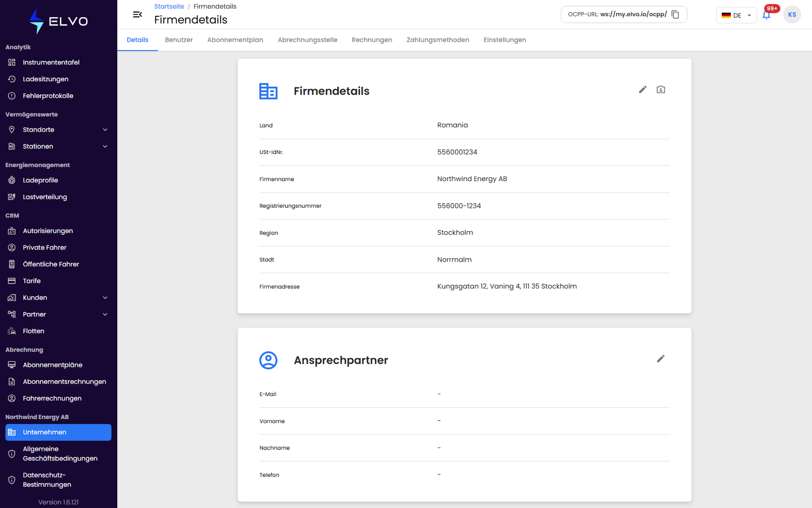Open the Abrechnungsstelle tab
Image resolution: width=812 pixels, height=508 pixels.
[x=308, y=40]
